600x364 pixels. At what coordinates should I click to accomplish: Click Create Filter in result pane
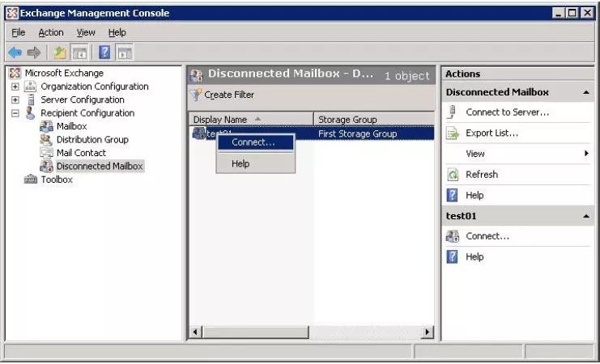tap(229, 95)
